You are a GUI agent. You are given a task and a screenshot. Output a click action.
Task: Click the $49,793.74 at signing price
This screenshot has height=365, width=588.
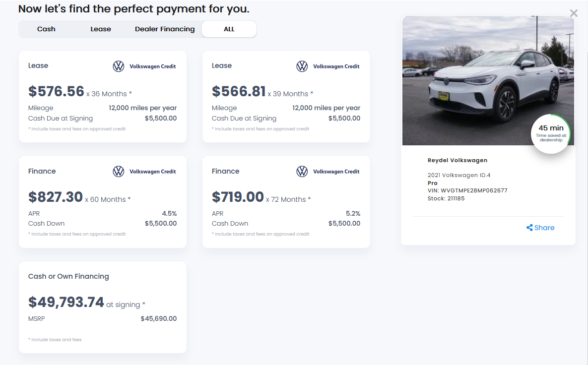click(x=66, y=302)
